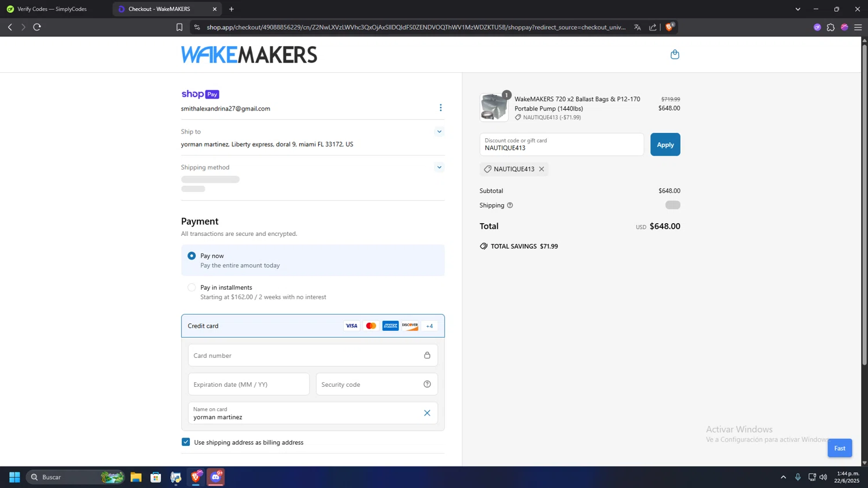This screenshot has width=868, height=488.
Task: Clear the Name on card field
Action: click(x=427, y=413)
